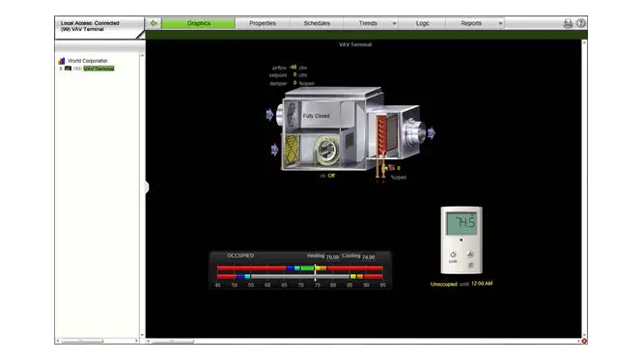Click the damper percent open value
The width and height of the screenshot is (644, 362).
[294, 83]
